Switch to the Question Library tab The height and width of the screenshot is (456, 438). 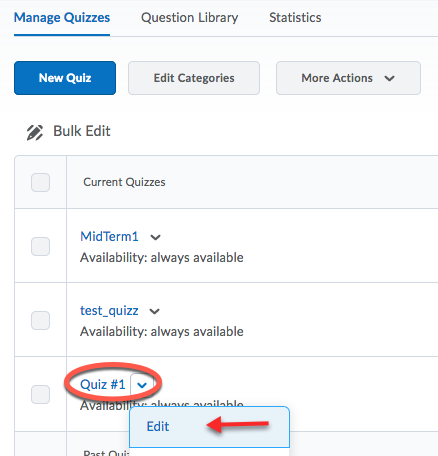pos(190,18)
